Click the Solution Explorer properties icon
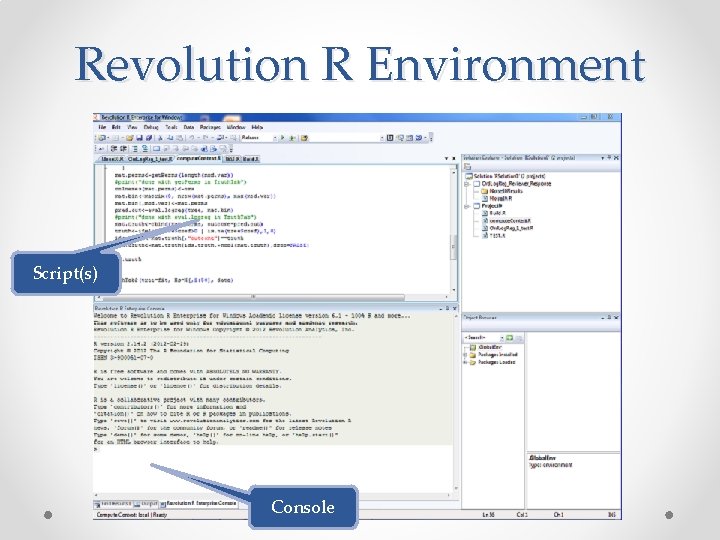 pos(467,166)
